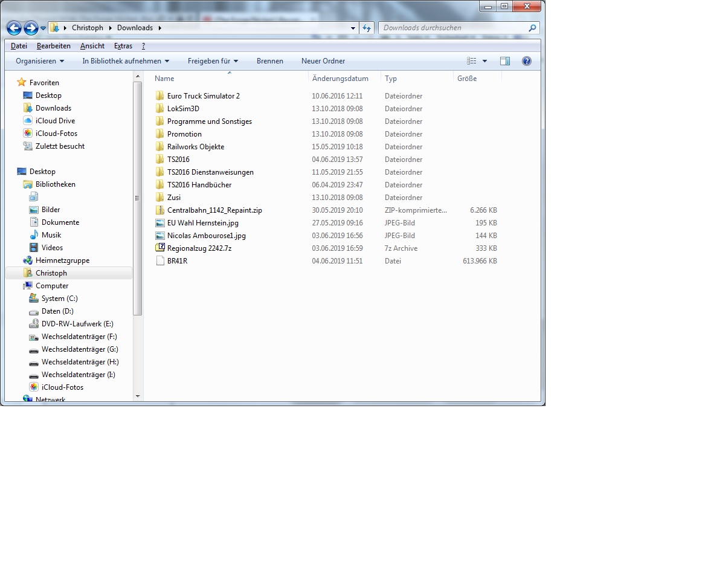Select Desktop under Favoriten

48,95
